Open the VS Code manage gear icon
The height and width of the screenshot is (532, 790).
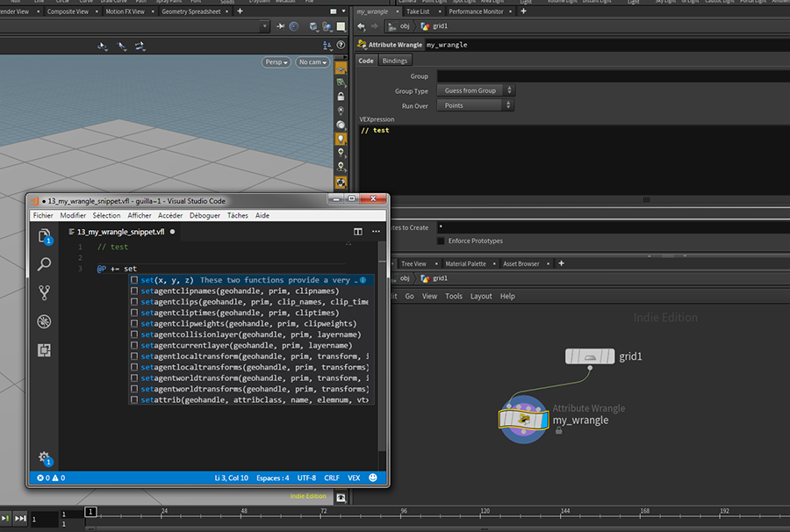44,457
